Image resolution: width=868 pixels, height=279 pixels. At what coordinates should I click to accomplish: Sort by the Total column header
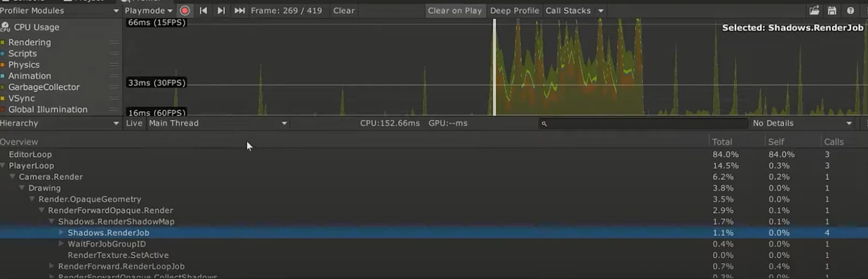coord(737,142)
